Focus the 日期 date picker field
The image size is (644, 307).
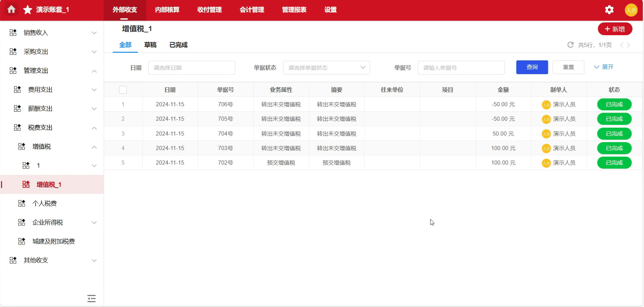pos(192,68)
